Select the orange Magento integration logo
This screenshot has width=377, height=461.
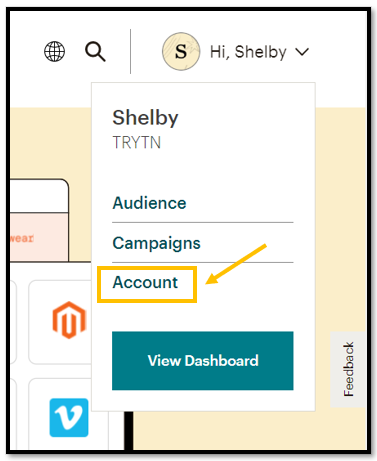[69, 320]
